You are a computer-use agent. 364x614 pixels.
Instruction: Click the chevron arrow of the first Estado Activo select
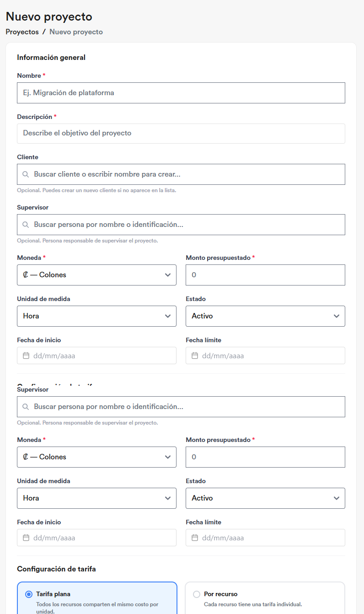[337, 316]
